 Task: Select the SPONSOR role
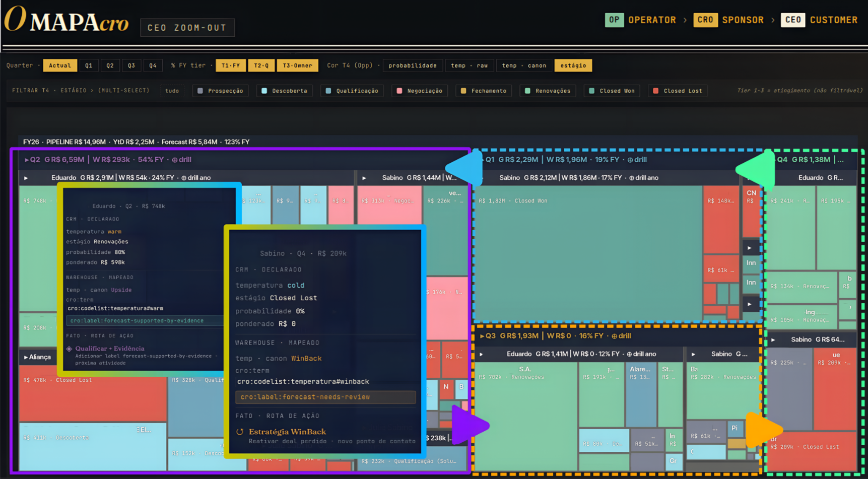(743, 20)
